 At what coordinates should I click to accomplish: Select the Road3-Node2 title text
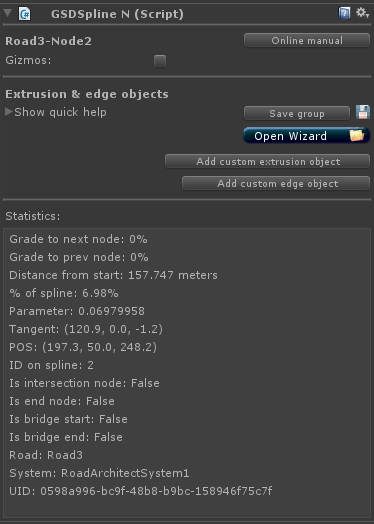[48, 41]
